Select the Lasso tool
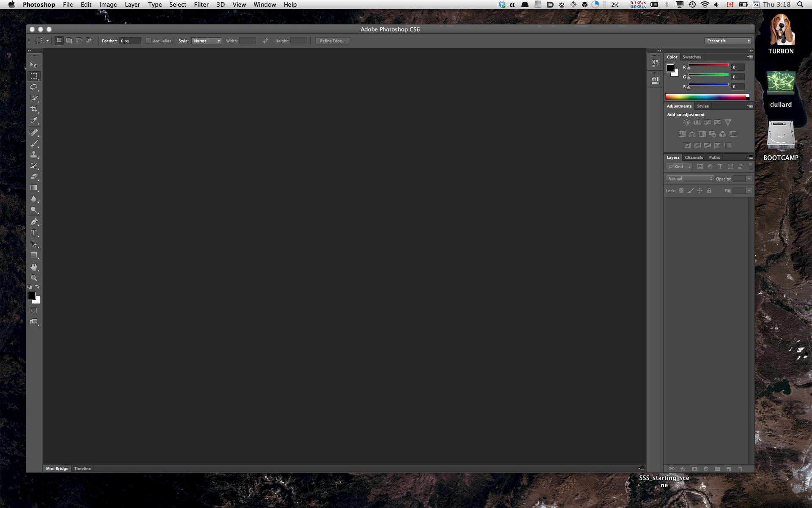This screenshot has height=508, width=812. pyautogui.click(x=33, y=87)
